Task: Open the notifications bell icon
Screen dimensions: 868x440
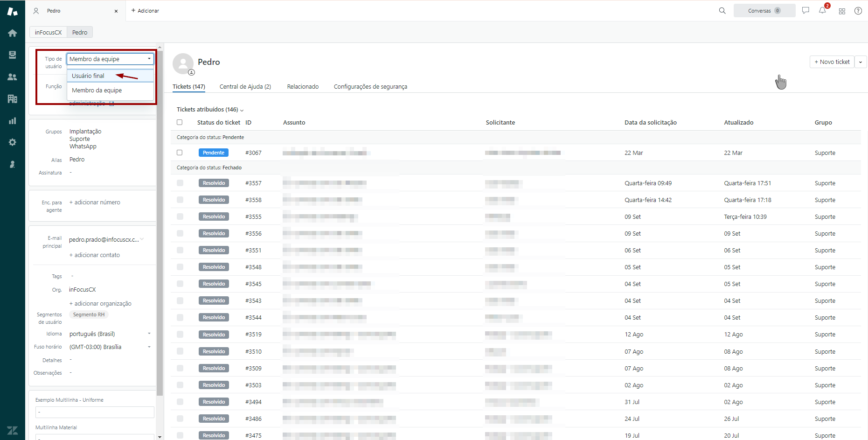Action: click(x=822, y=11)
